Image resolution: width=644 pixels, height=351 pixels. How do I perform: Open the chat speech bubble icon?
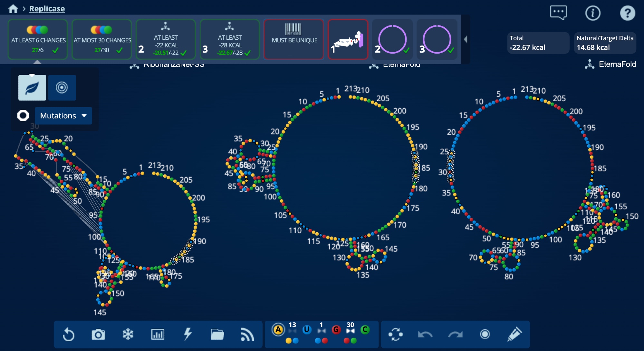tap(558, 13)
